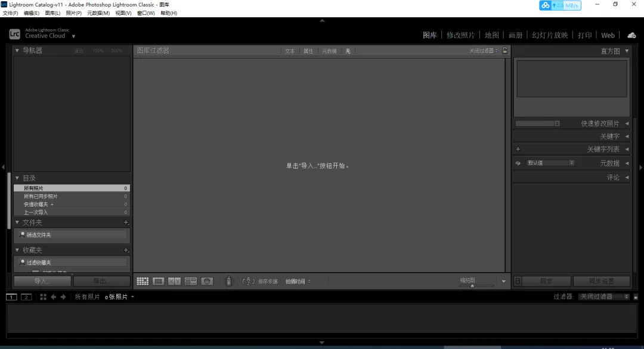
Task: Click the Lrc identity plate logo
Action: pos(14,34)
